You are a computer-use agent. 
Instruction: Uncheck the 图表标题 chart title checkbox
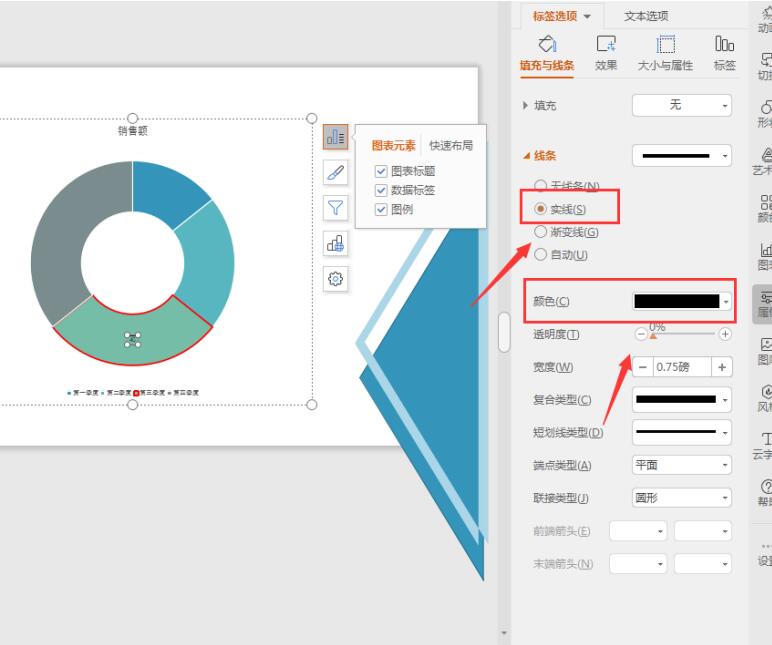[381, 171]
